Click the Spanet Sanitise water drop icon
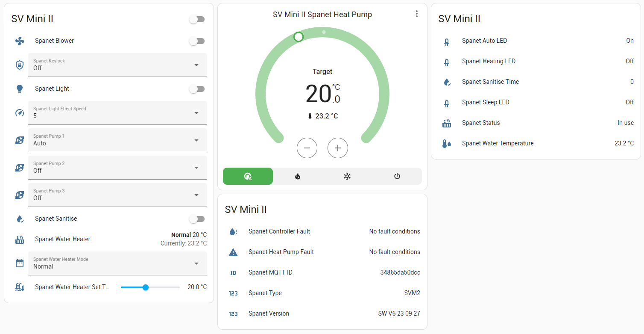Screen dimensions: 644x334 [x=19, y=219]
